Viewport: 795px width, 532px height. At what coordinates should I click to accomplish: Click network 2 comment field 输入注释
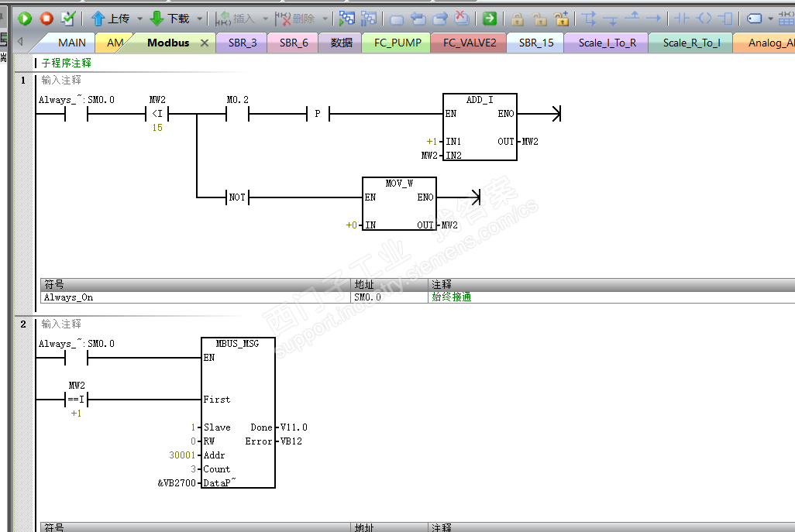click(x=61, y=324)
